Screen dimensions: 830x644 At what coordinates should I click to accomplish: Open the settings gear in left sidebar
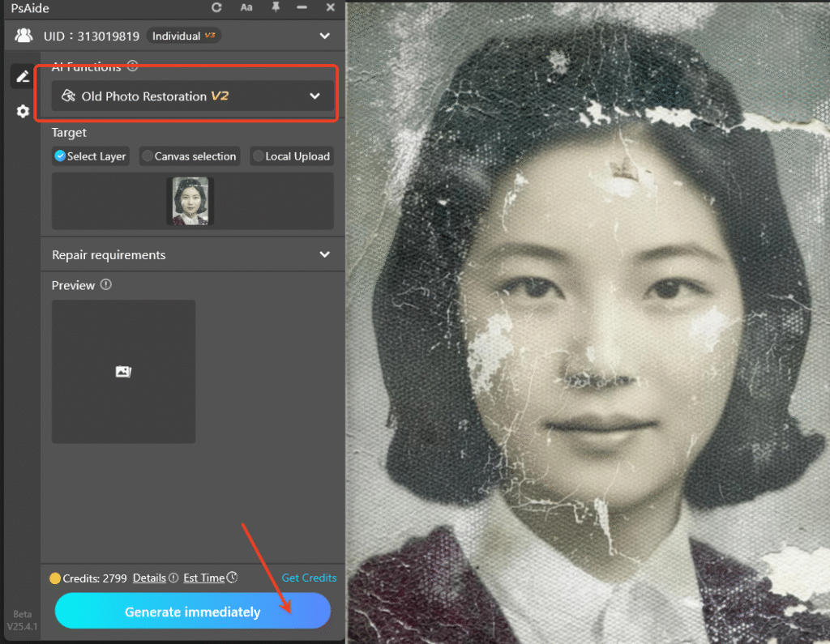point(22,111)
